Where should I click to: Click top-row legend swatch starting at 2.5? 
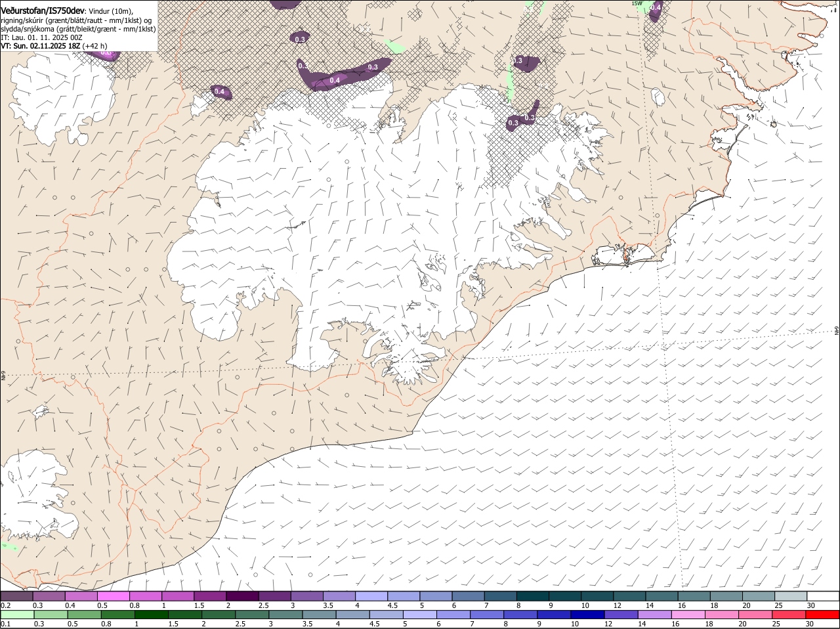(274, 596)
